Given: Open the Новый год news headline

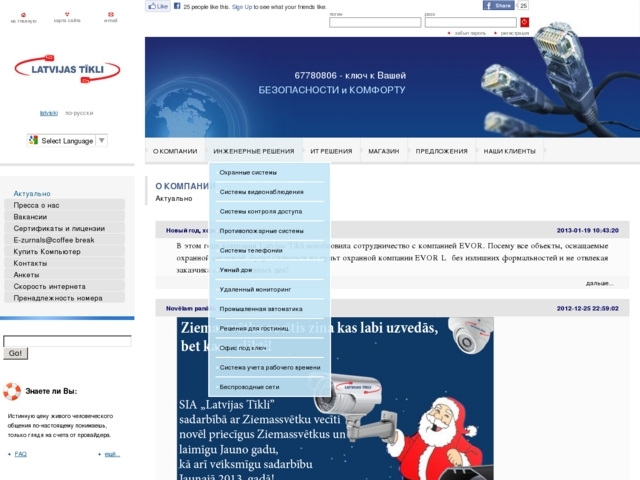Looking at the screenshot, I should 188,231.
